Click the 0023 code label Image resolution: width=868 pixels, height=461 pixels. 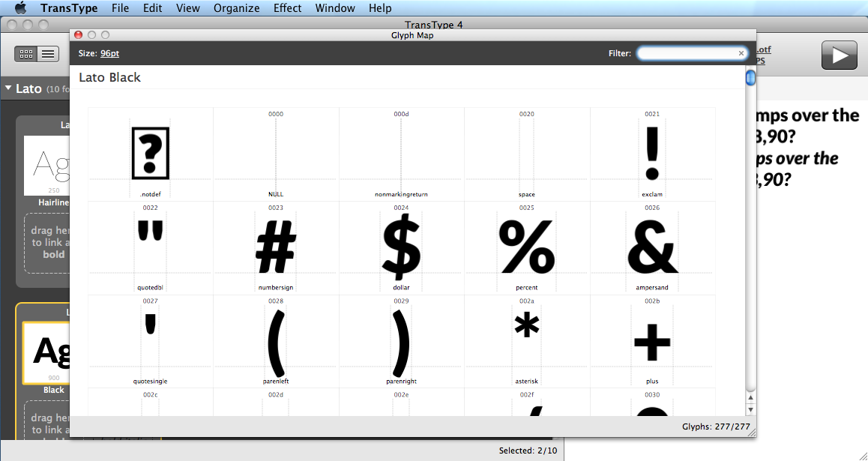[276, 208]
